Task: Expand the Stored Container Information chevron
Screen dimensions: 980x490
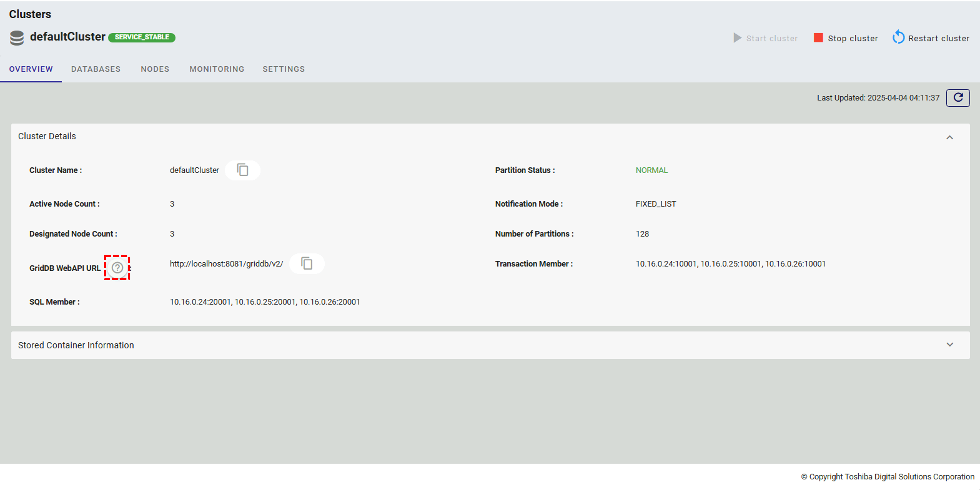Action: coord(949,344)
